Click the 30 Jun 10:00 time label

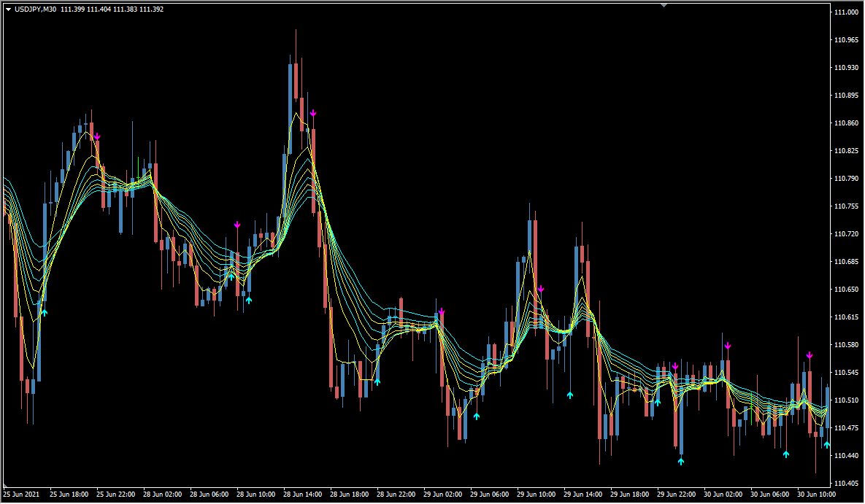click(816, 495)
